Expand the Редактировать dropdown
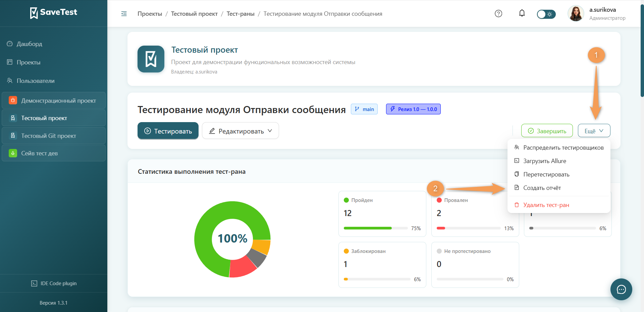 click(240, 131)
